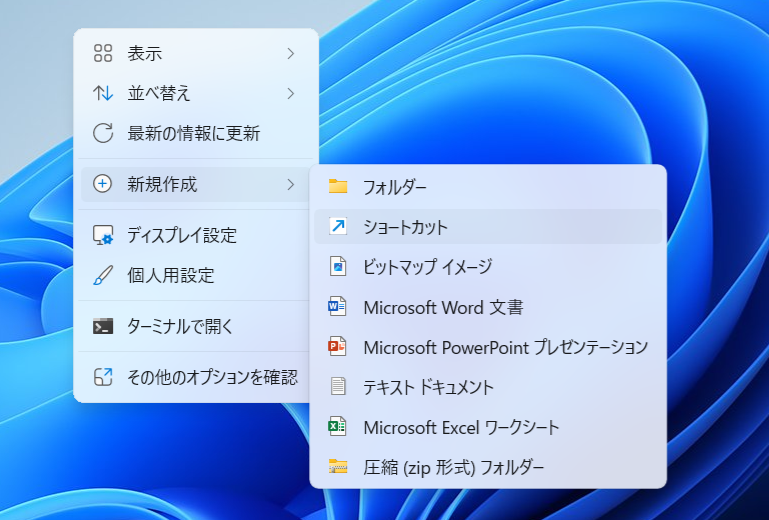The width and height of the screenshot is (769, 520).
Task: Click the shortcut arrow icon beside ショートカット
Action: point(338,226)
